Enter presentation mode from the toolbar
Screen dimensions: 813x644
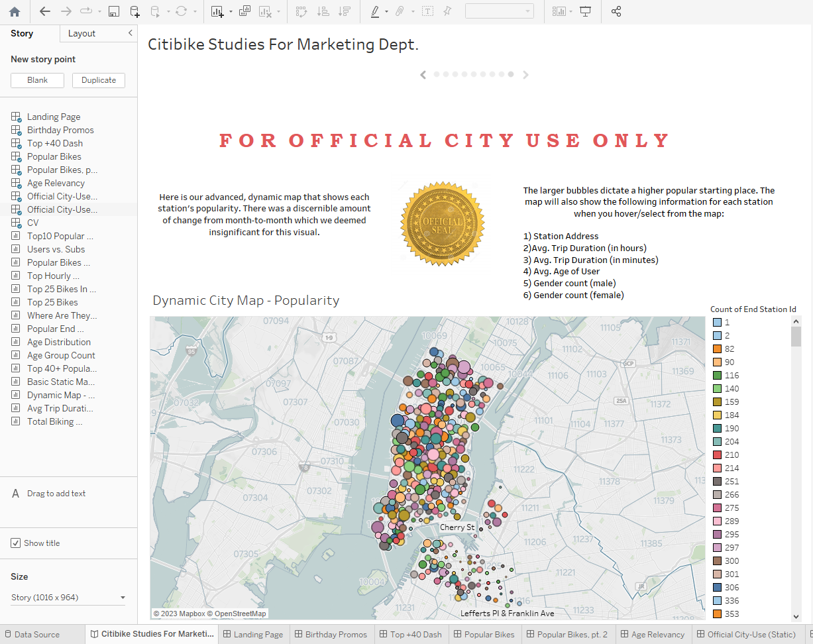585,11
